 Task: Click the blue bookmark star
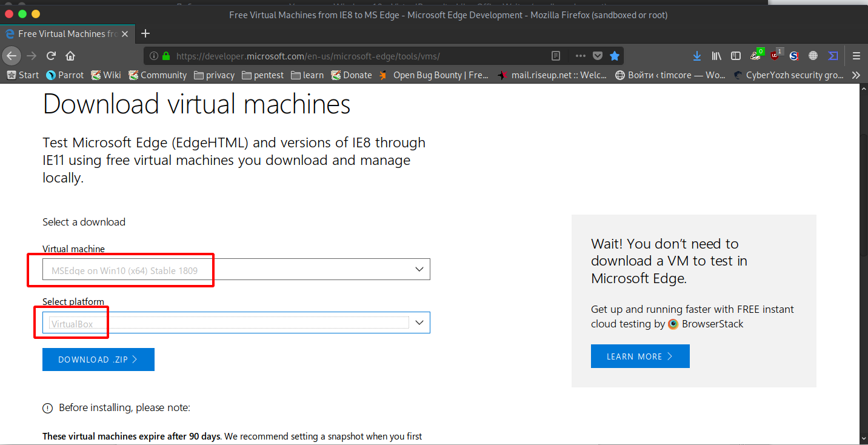tap(615, 56)
